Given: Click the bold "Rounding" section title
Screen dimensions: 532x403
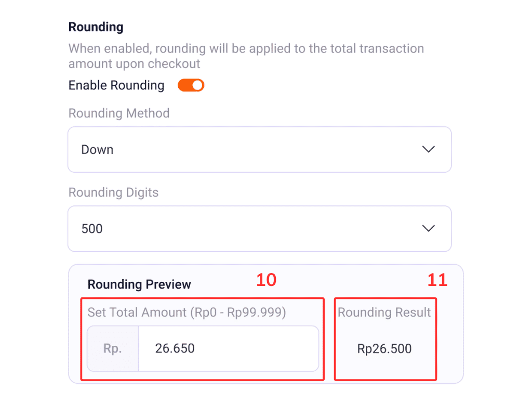Looking at the screenshot, I should [96, 27].
